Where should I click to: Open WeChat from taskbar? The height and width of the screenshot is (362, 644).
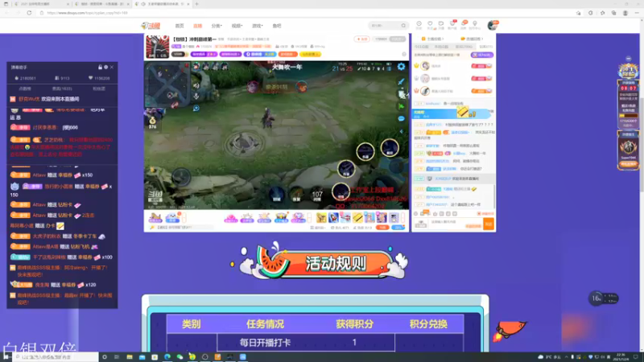(x=180, y=357)
